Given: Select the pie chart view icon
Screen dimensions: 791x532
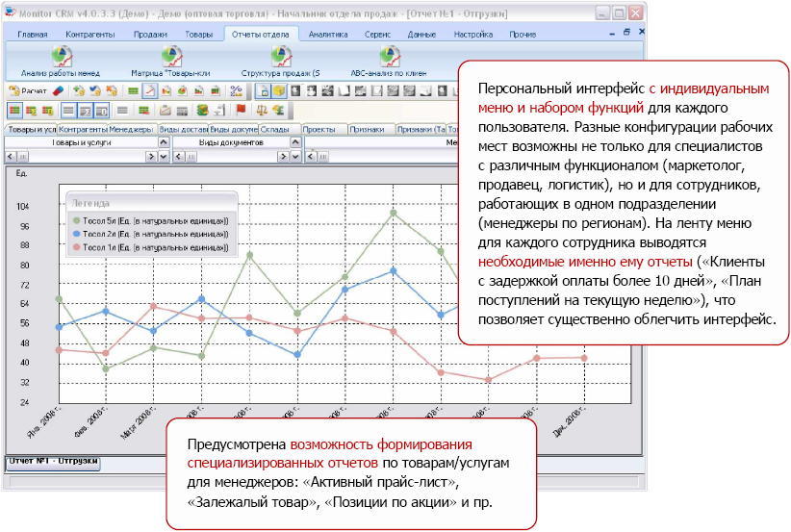Looking at the screenshot, I should [182, 90].
